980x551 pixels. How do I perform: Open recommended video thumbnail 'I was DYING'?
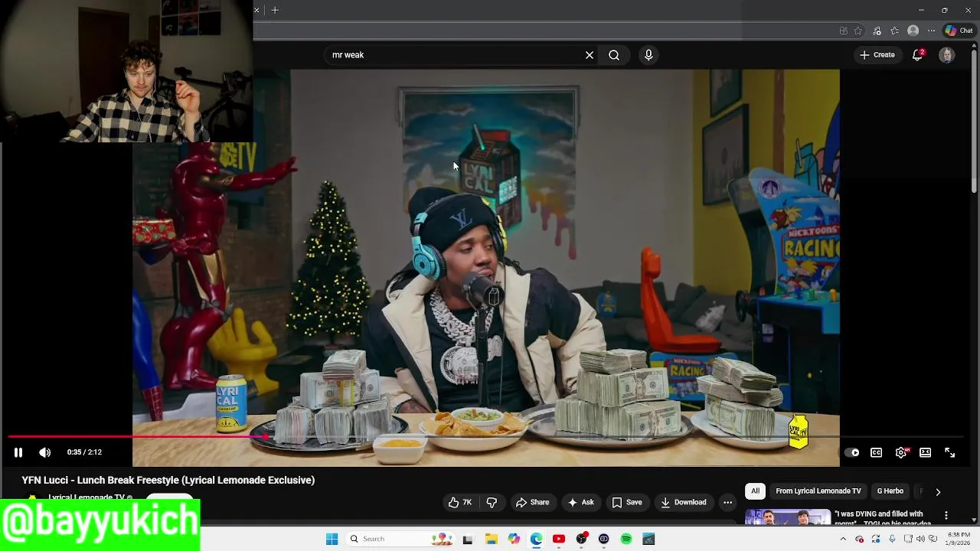788,517
